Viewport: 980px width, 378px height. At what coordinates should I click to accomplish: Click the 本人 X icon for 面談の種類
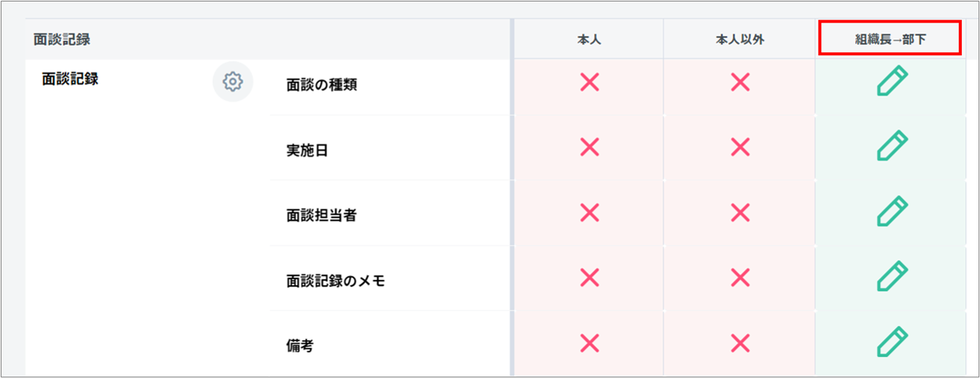tap(590, 82)
